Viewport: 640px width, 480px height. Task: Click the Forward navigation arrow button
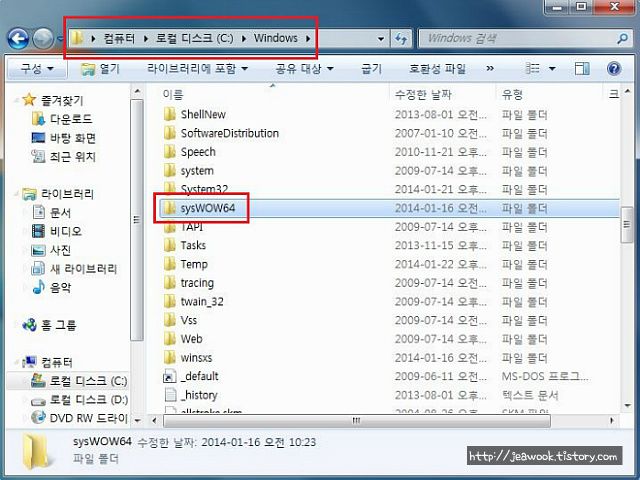(x=43, y=39)
